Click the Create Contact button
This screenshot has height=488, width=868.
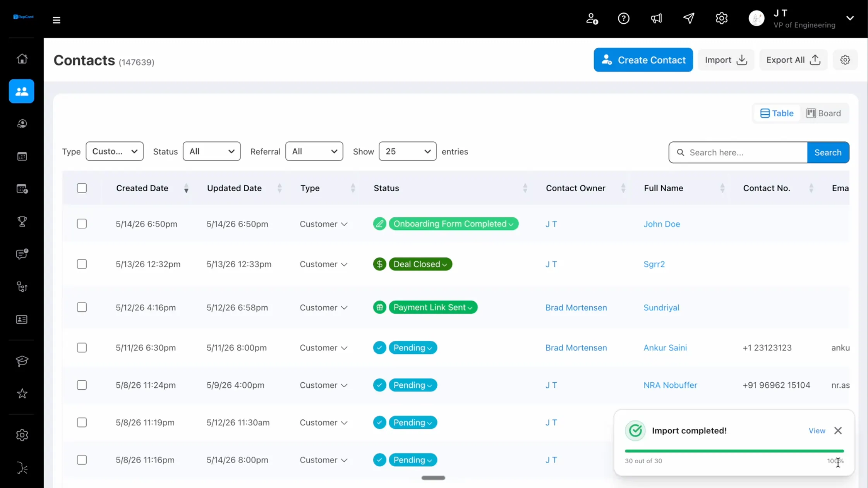[x=643, y=60]
